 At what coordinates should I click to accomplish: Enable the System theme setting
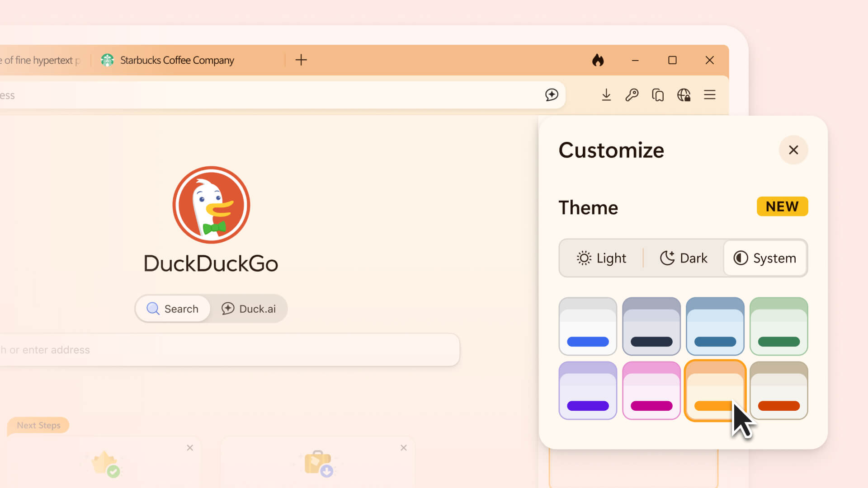tap(765, 258)
